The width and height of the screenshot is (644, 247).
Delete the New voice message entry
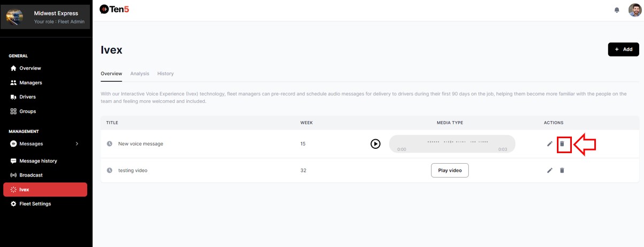[x=562, y=144]
